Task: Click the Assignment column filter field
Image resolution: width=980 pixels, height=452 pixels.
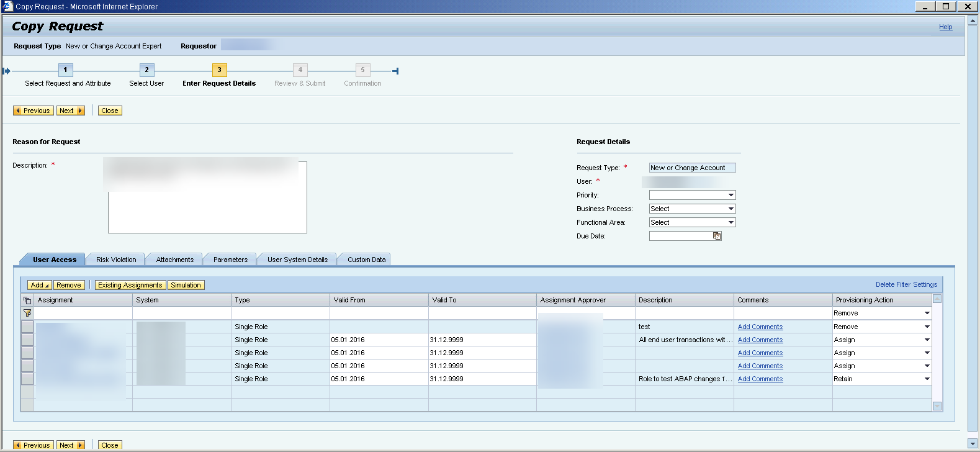Action: (83, 313)
